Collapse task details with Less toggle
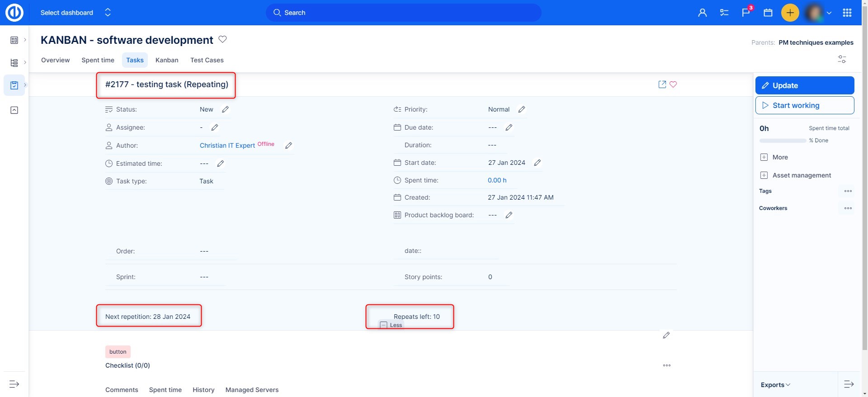The width and height of the screenshot is (868, 397). coord(392,325)
